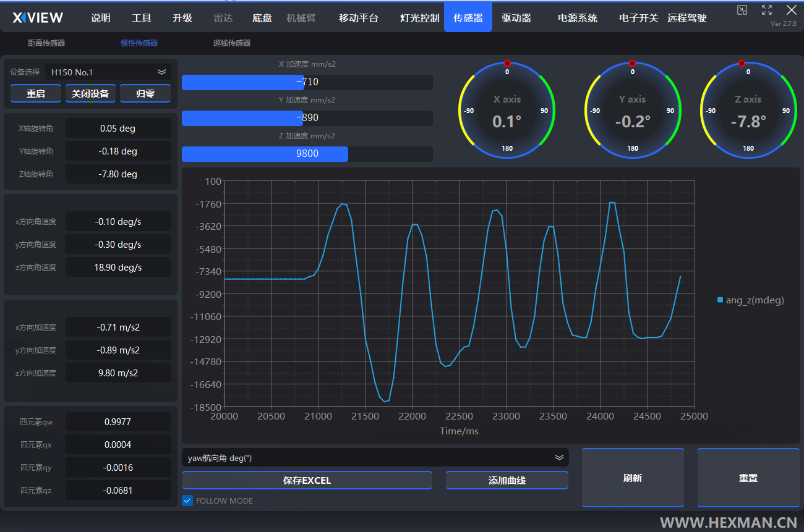Select the greyed 雷达 tab

click(223, 18)
